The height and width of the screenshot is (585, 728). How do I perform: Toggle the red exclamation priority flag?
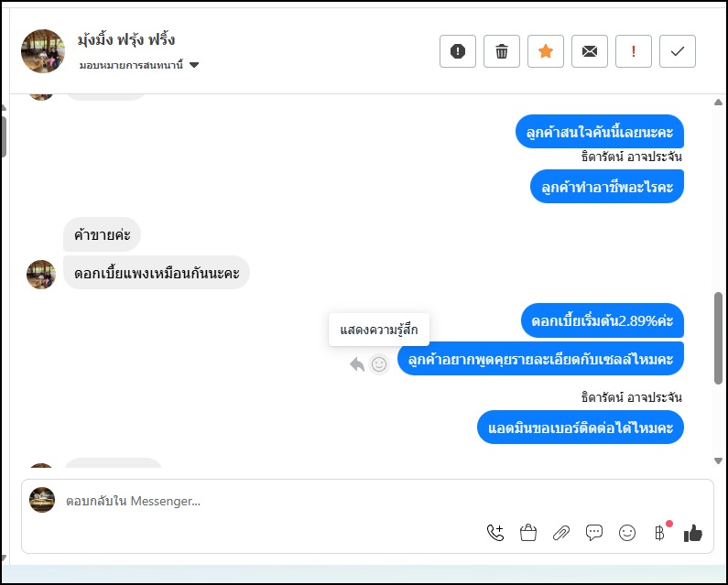[634, 51]
